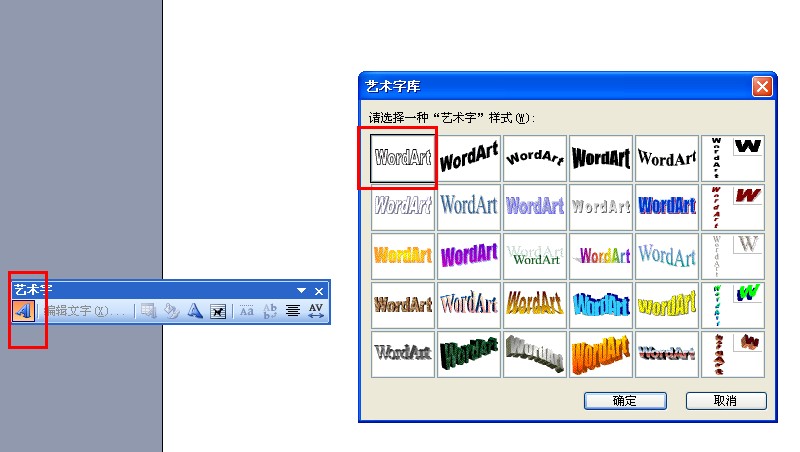Select the italic outline shadow WordArt style
Screen dimensions: 800x452
403,207
